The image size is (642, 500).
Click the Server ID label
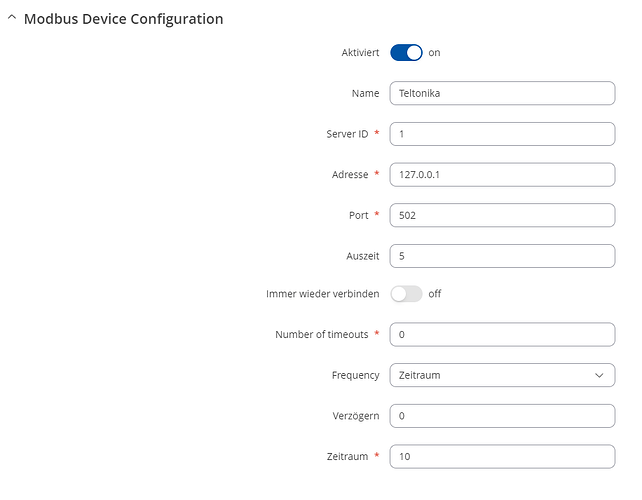(x=347, y=134)
